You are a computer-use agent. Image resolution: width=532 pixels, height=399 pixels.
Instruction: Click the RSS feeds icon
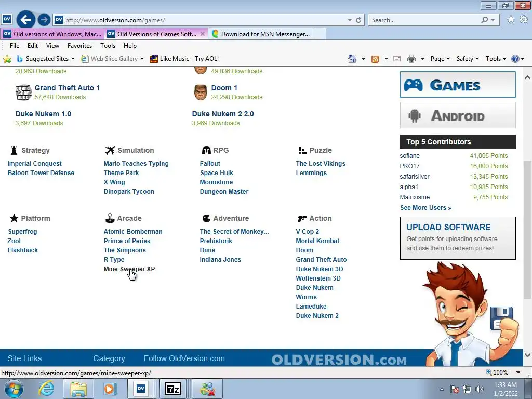[375, 59]
